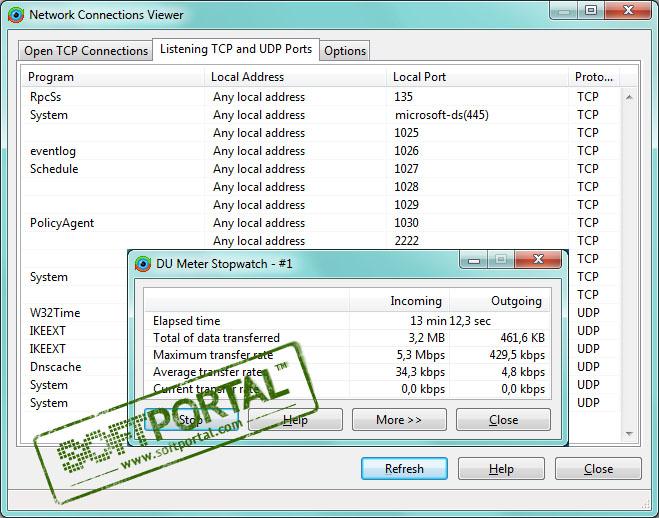Refresh the connections list
Viewport: 659px width, 518px height.
404,468
